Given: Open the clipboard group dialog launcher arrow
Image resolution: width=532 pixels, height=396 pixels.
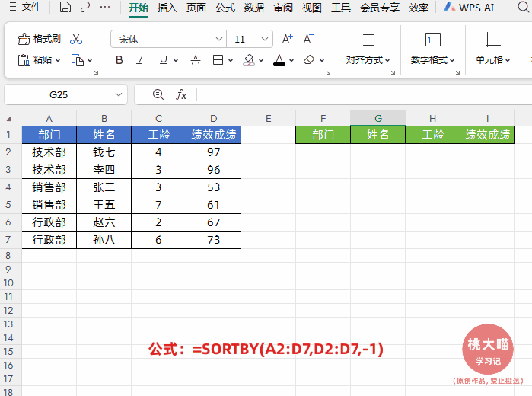Looking at the screenshot, I should pos(96,72).
